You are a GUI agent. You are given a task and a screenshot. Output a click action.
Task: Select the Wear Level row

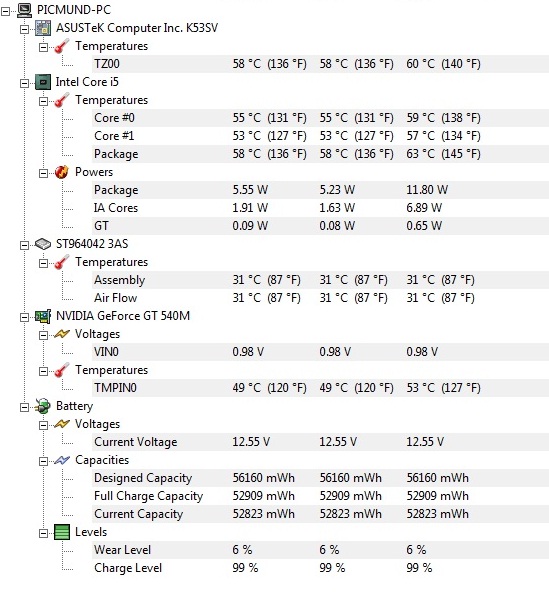pos(320,550)
